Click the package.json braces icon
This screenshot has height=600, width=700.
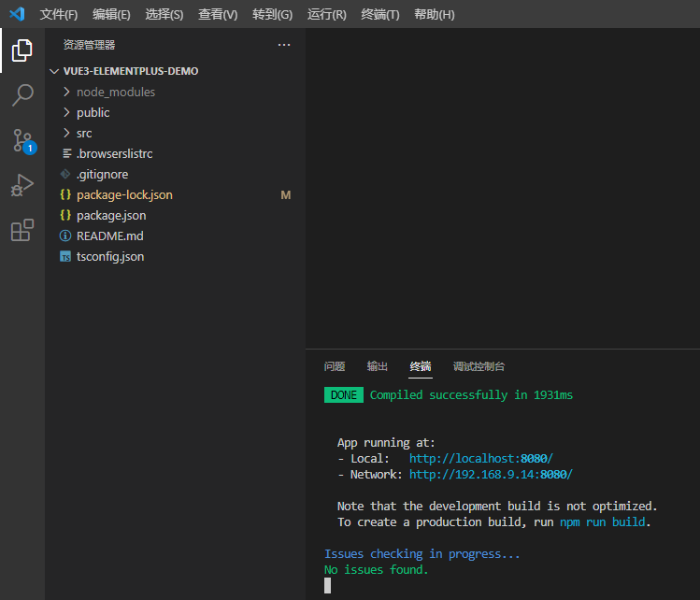click(65, 215)
